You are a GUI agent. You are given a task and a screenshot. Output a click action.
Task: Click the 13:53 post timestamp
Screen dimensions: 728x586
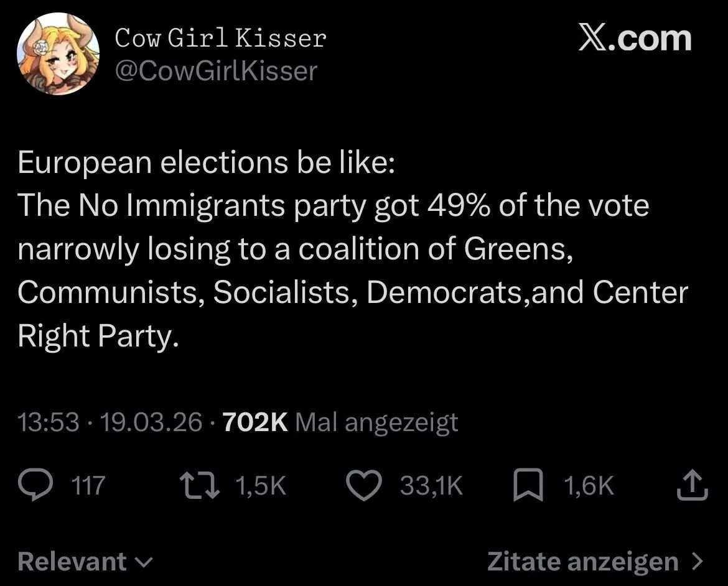tap(49, 422)
